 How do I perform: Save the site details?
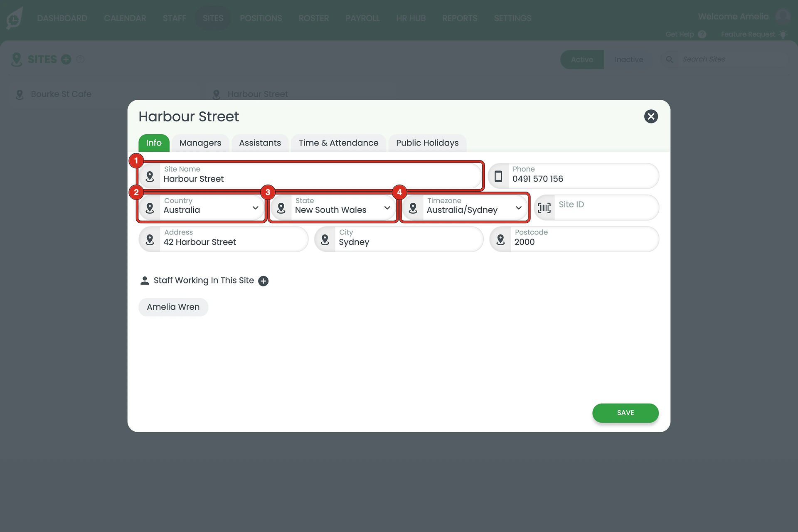pos(625,413)
